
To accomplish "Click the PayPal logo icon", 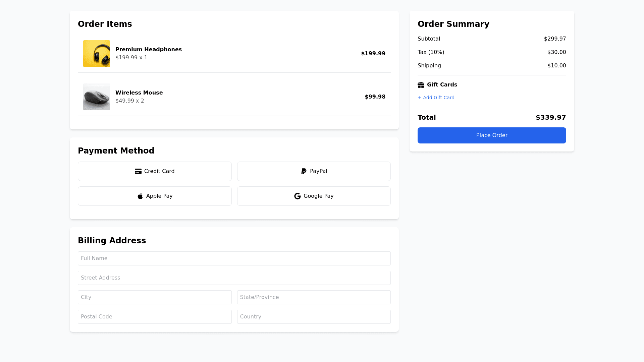I will [x=304, y=171].
